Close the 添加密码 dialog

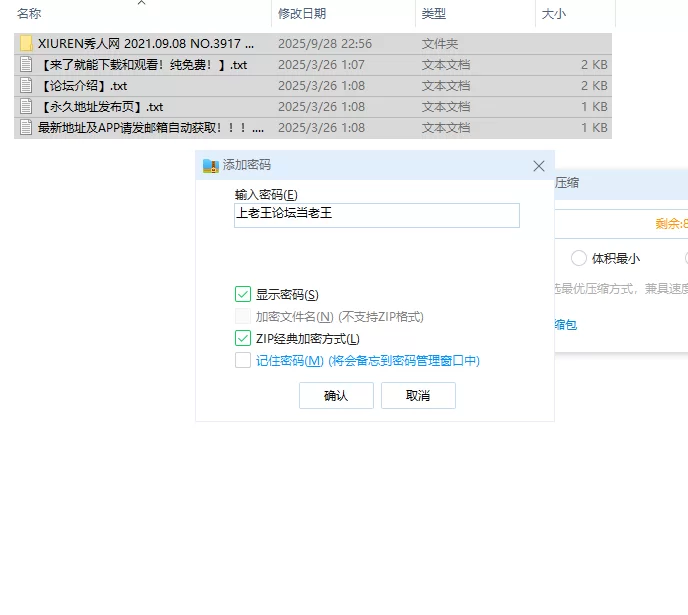pos(539,166)
